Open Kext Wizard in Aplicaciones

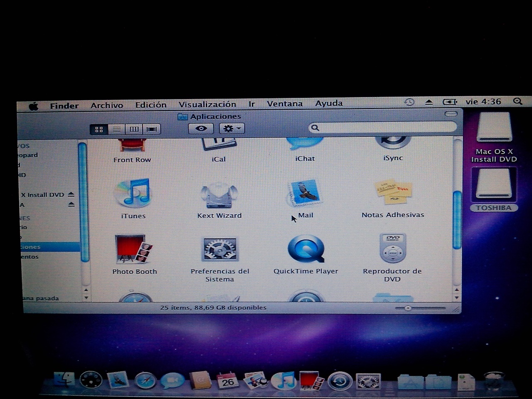pyautogui.click(x=219, y=196)
